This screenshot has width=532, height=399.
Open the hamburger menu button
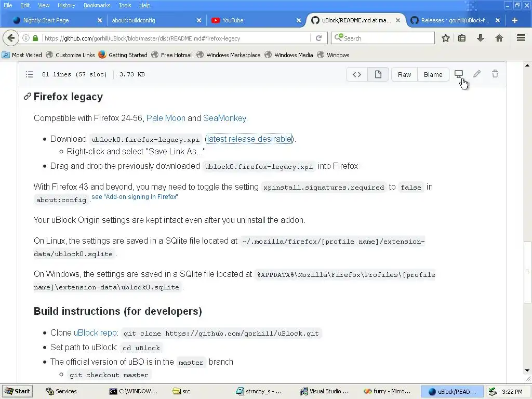tap(521, 38)
